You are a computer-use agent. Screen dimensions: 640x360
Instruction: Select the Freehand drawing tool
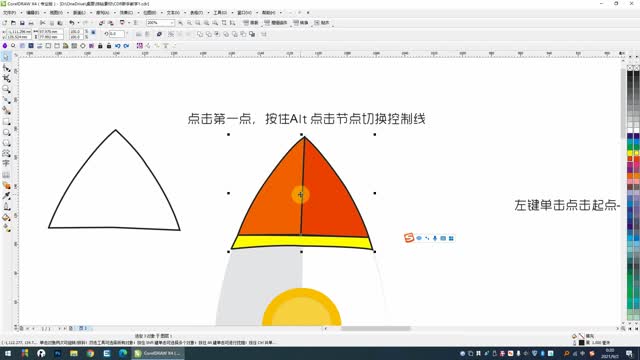6,100
